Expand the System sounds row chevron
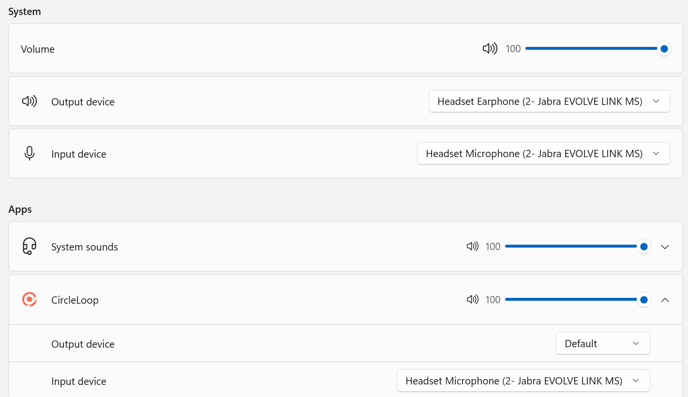The image size is (688, 397). (665, 247)
